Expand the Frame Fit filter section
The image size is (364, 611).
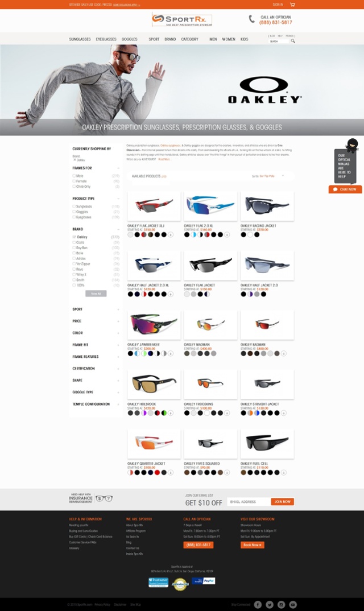(x=96, y=345)
